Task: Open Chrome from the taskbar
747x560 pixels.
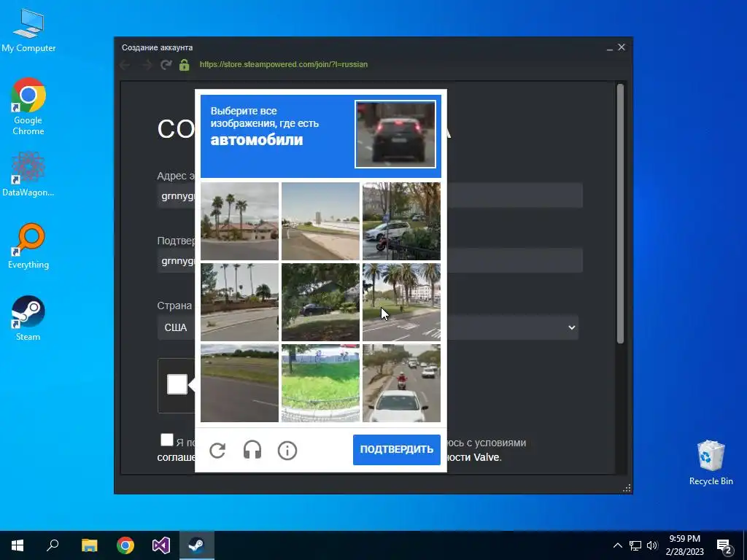Action: point(125,545)
